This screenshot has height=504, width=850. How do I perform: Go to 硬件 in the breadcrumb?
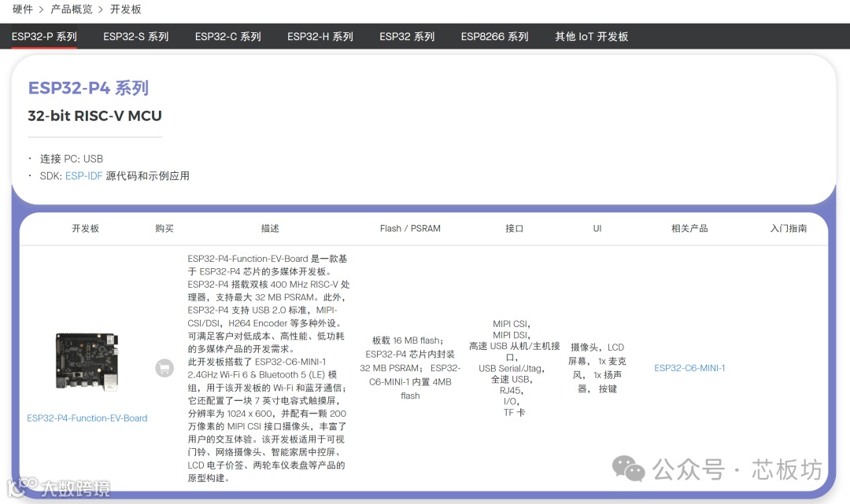point(23,9)
